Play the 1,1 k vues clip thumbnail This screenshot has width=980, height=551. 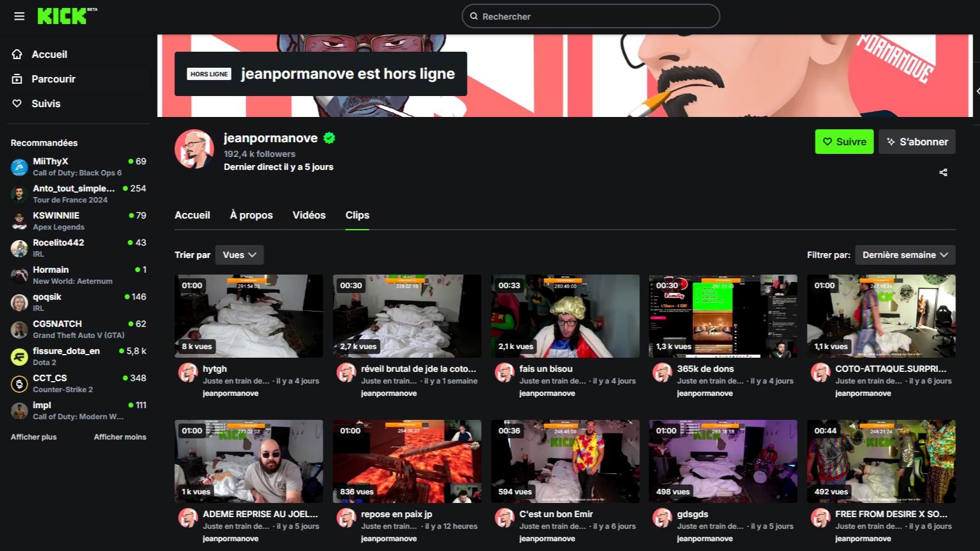coord(881,316)
